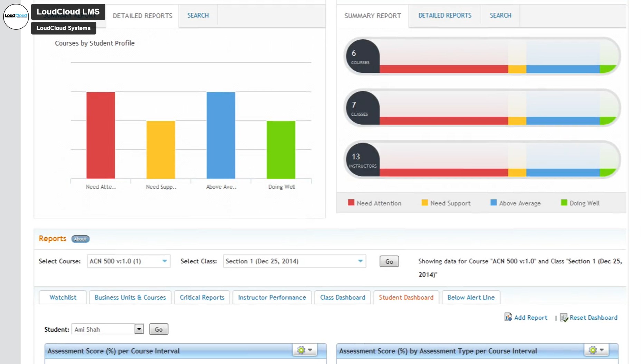This screenshot has width=641, height=364.
Task: Switch to the Class Dashboard tab
Action: pyautogui.click(x=342, y=297)
